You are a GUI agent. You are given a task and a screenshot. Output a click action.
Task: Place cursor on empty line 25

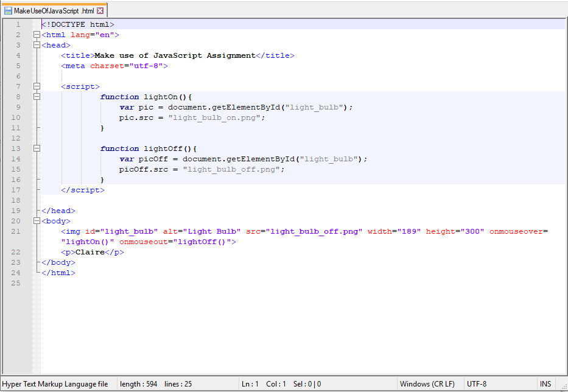click(x=183, y=284)
